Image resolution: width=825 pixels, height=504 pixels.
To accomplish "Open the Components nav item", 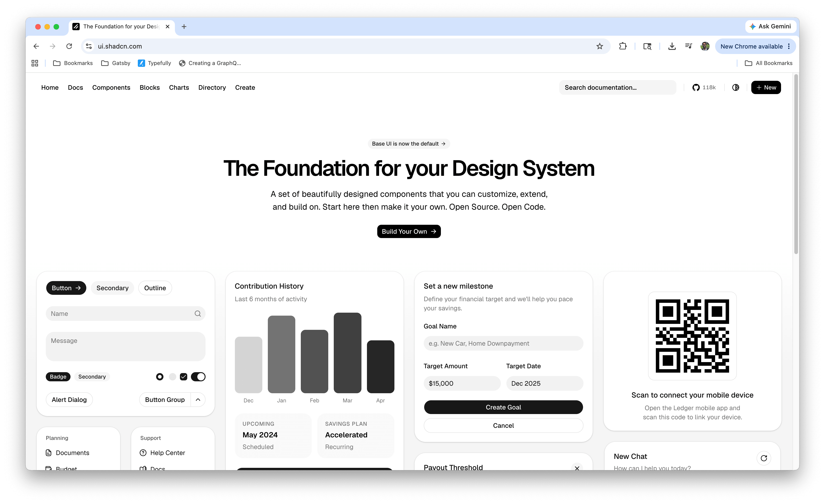I will pos(111,87).
